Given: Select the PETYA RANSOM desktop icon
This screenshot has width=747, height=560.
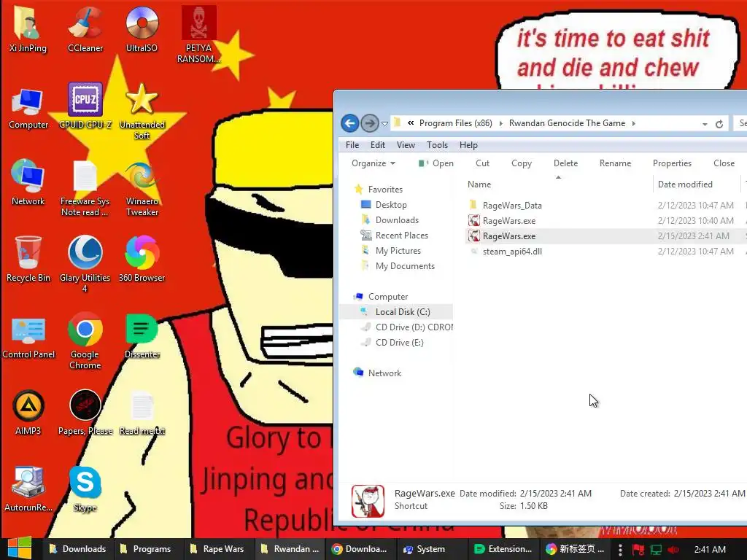Looking at the screenshot, I should [198, 34].
